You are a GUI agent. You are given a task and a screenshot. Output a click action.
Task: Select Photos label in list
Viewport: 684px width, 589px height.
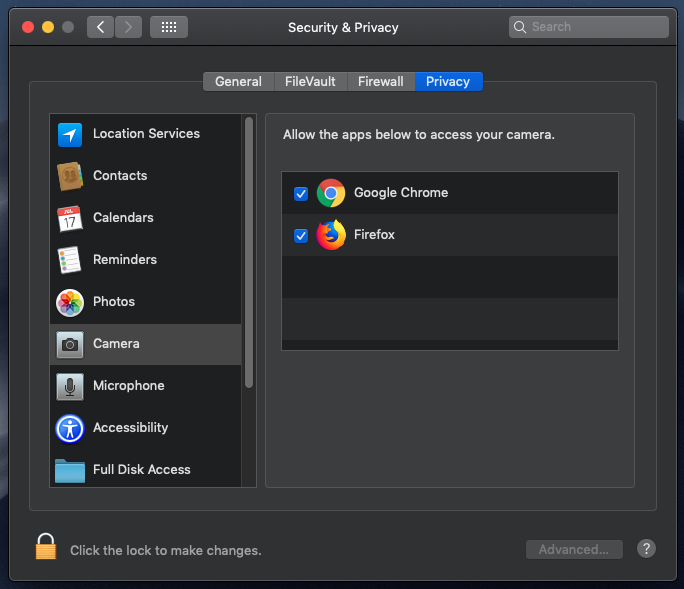tap(114, 301)
